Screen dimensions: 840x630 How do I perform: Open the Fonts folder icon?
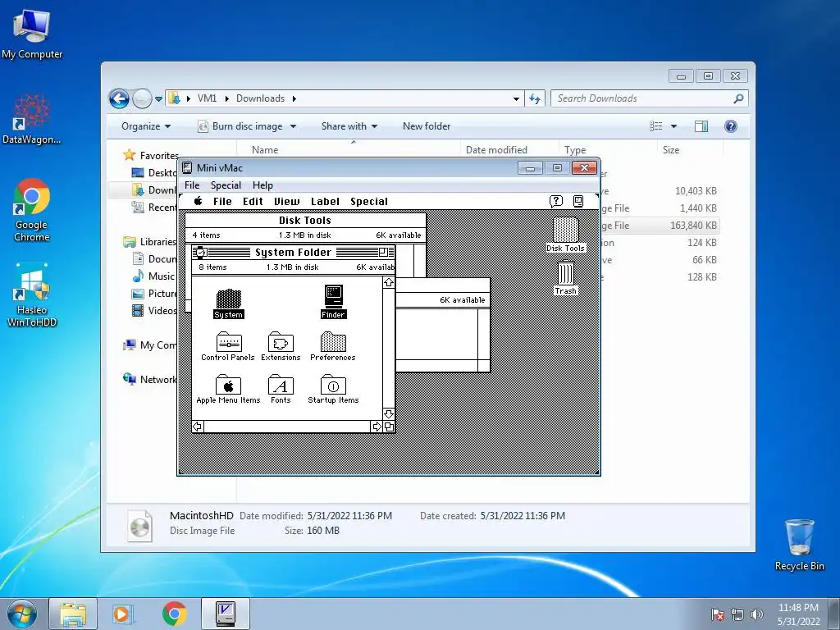(281, 384)
